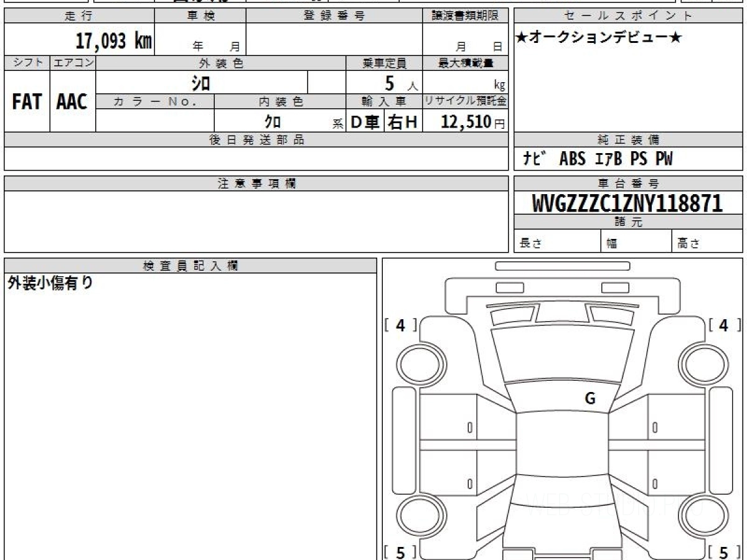Click the 譲渡書類期限 header cell
747x560 pixels.
pos(465,16)
